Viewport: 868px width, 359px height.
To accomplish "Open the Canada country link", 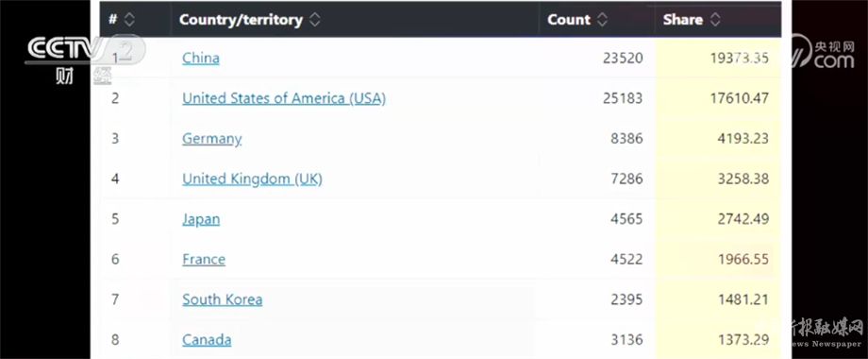I will click(x=207, y=339).
